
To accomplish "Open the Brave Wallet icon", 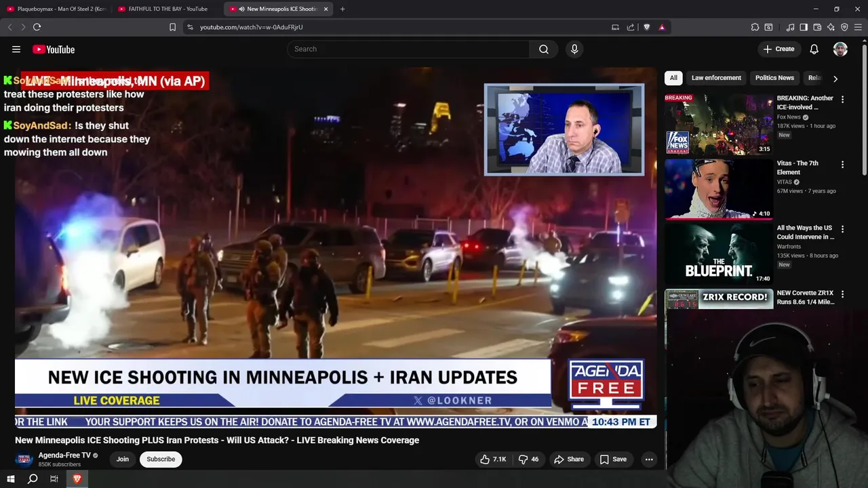I will 817,27.
